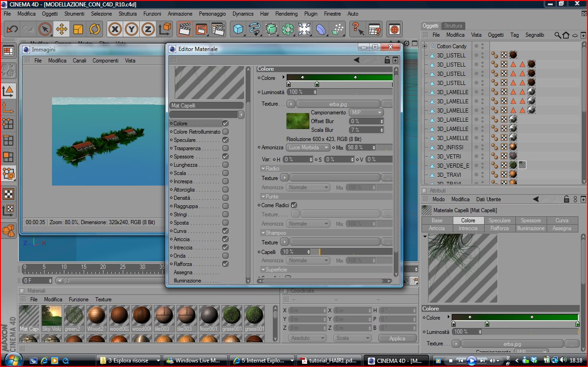
Task: Open the Scala dropdown in Coordinate panel
Action: 353,338
